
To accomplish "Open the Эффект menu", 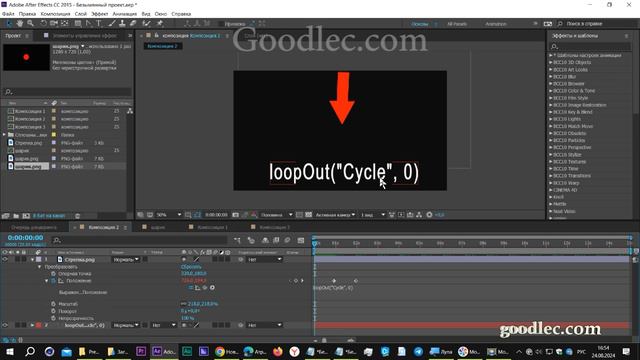I will 99,14.
